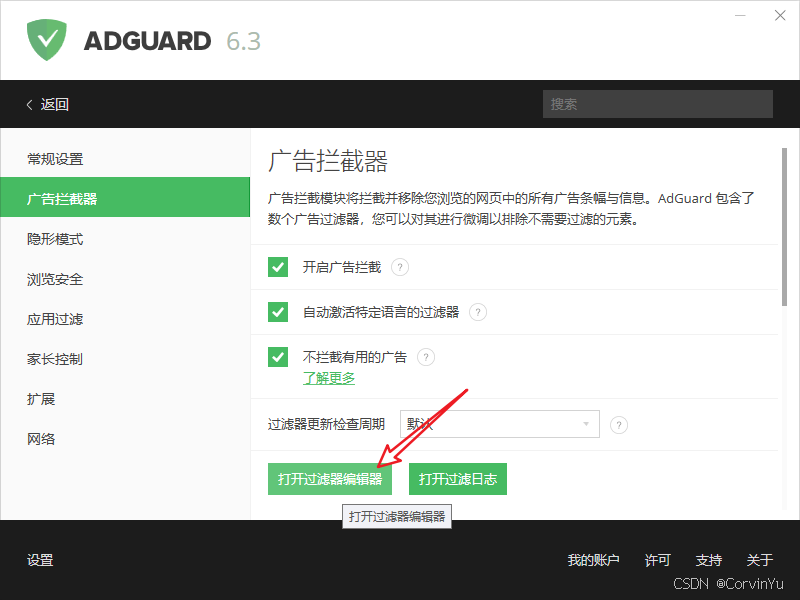The height and width of the screenshot is (600, 800).
Task: Click the 打开过滤器编辑器 button
Action: (330, 479)
